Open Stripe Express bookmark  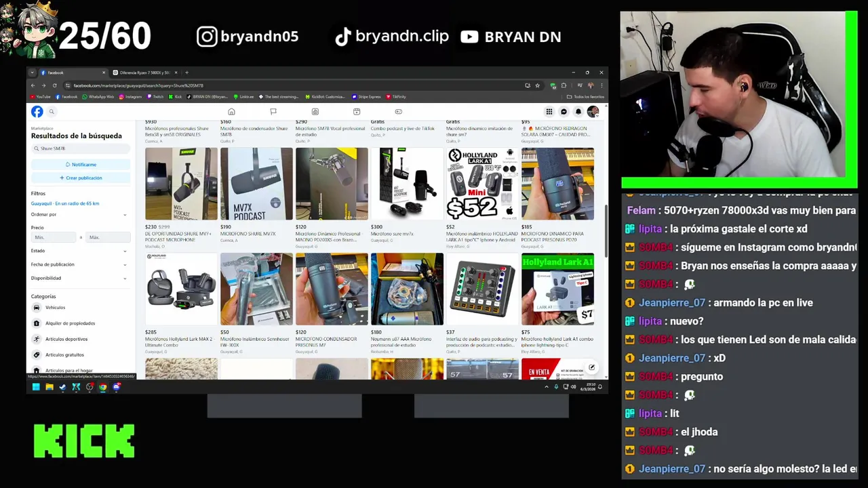coord(366,97)
